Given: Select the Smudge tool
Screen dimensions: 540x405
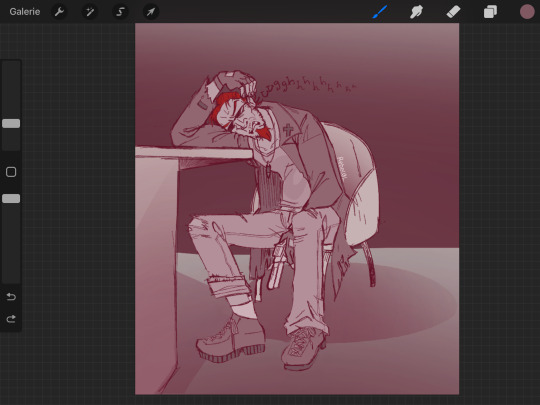Looking at the screenshot, I should coord(416,12).
